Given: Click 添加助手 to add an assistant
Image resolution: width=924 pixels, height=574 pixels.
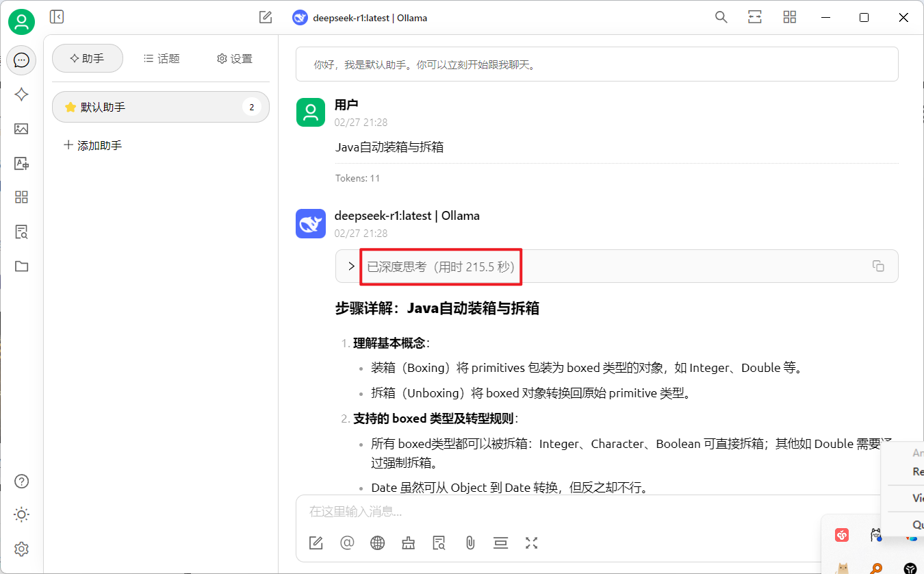Looking at the screenshot, I should click(x=92, y=145).
